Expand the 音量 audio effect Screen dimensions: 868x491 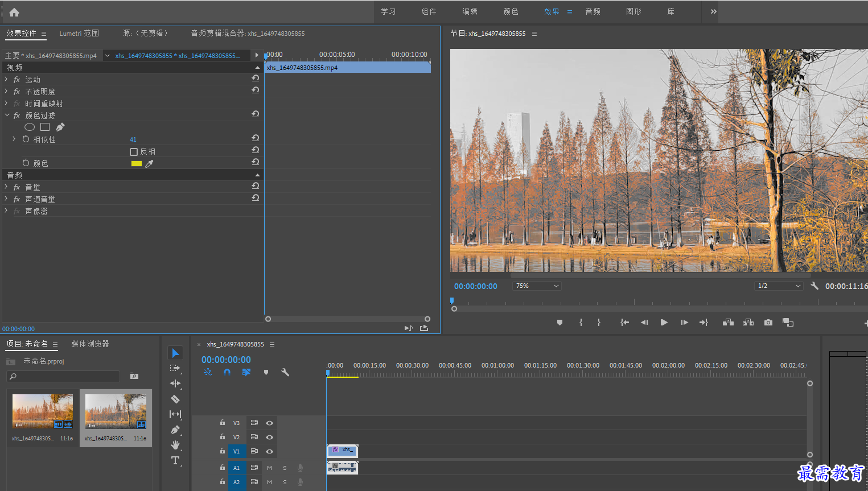tap(6, 187)
